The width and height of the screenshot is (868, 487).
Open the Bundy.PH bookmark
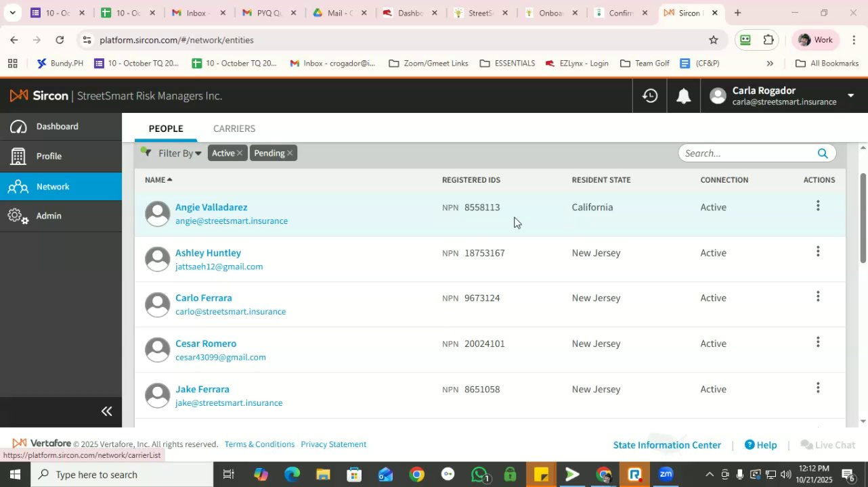(x=61, y=64)
